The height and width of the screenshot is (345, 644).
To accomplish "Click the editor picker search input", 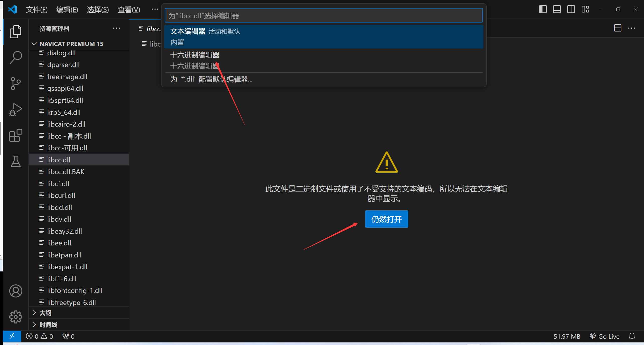I will pos(324,16).
